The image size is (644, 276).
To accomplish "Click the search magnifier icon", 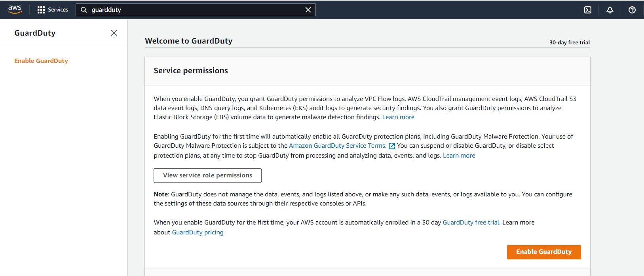I will pyautogui.click(x=84, y=10).
